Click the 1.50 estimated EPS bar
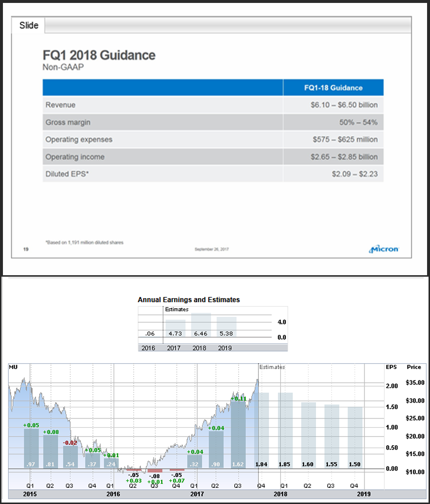This screenshot has width=430, height=504. pyautogui.click(x=355, y=438)
